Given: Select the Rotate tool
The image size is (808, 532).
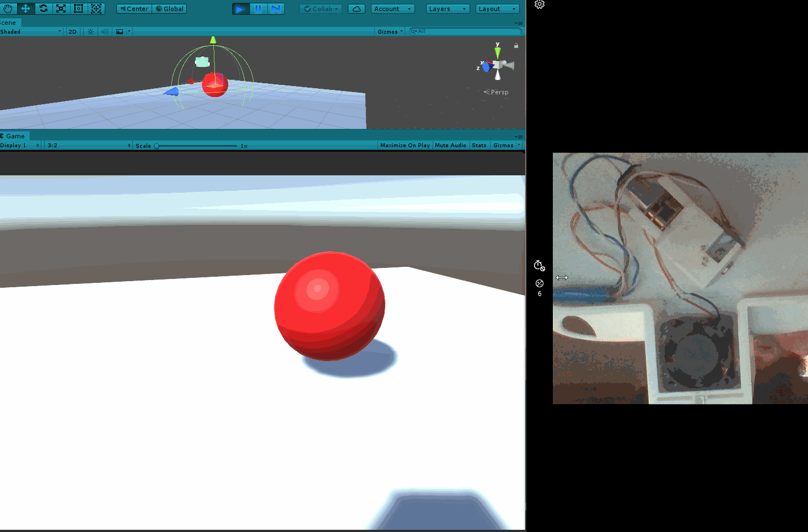Looking at the screenshot, I should click(x=43, y=8).
